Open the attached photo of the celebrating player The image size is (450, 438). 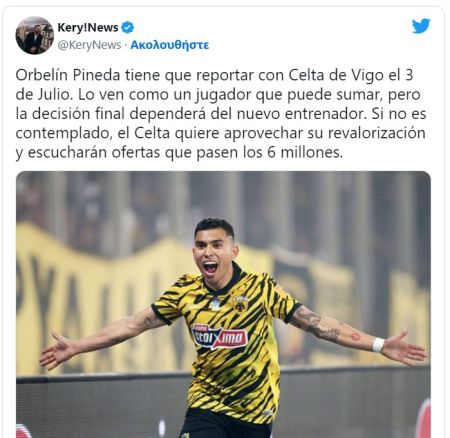223,304
